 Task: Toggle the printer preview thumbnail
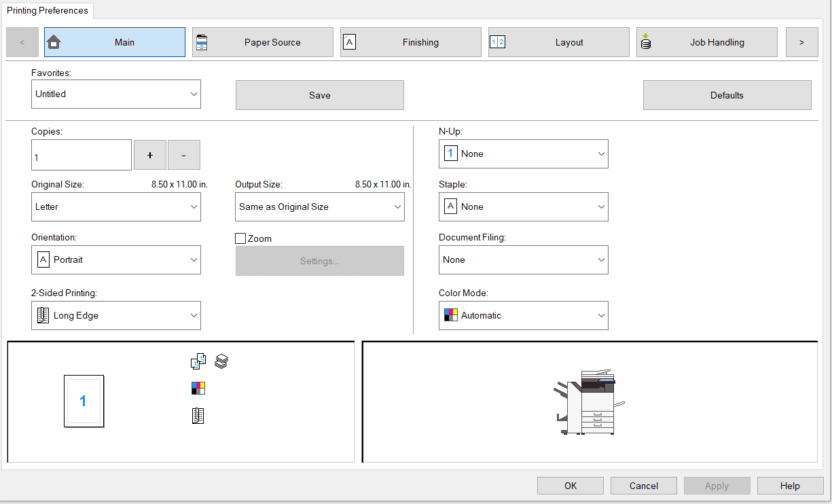click(x=587, y=401)
